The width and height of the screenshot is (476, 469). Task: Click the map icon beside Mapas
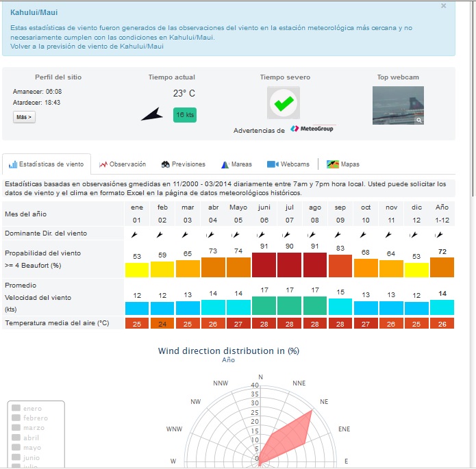click(333, 164)
